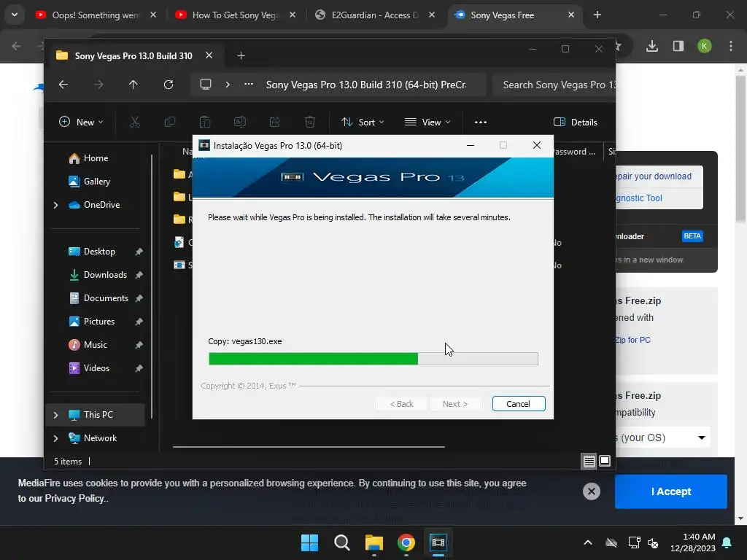Select the Sony Vegas Pro 13.0 Explorer tab
Image resolution: width=747 pixels, height=560 pixels.
133,56
